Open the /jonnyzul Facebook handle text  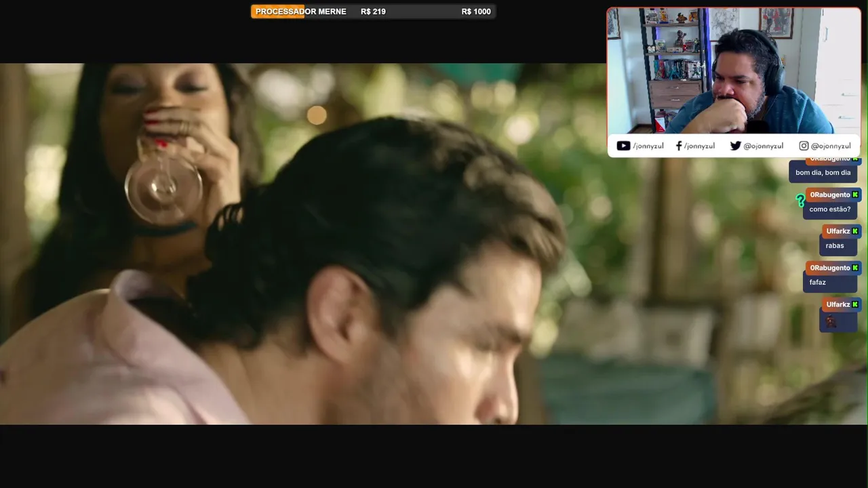click(699, 146)
